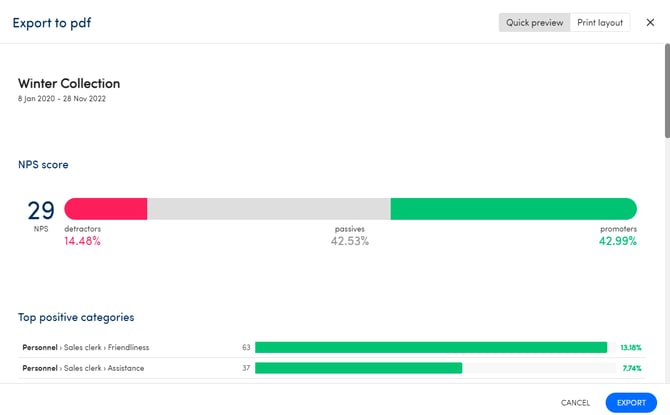Screen dimensions: 670x415
Task: Click the Friendliness green progress bar
Action: (x=430, y=348)
